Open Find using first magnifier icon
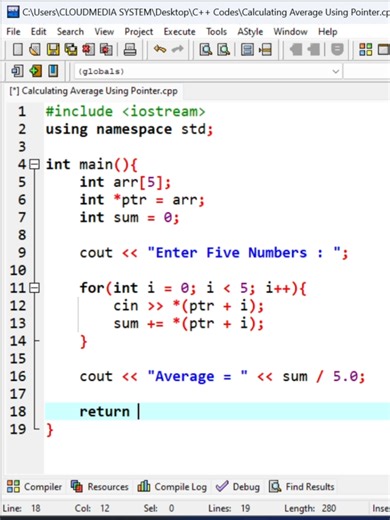390x520 pixels. click(206, 50)
